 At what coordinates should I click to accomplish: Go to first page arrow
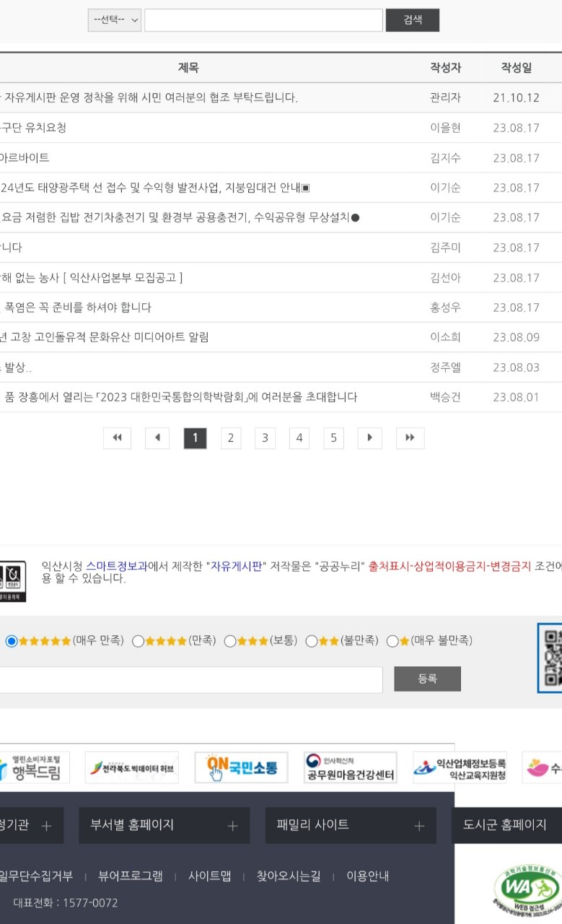click(117, 438)
